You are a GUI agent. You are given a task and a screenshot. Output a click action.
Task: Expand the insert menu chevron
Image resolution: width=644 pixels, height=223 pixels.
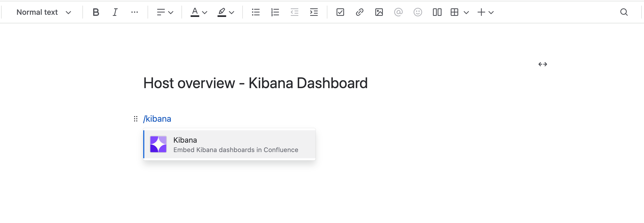point(491,12)
